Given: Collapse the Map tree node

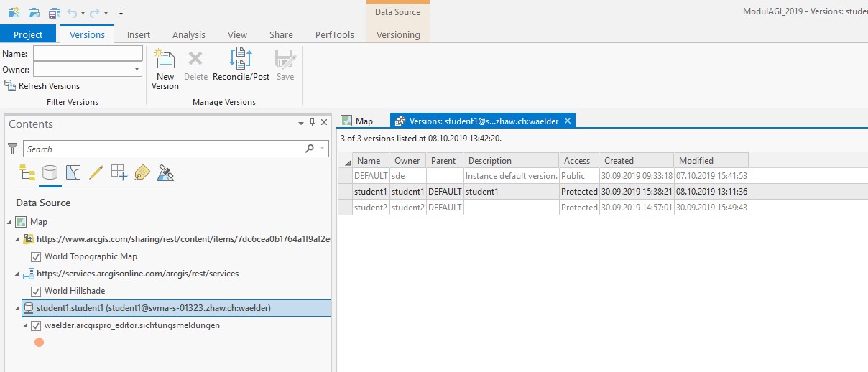Looking at the screenshot, I should pos(9,222).
